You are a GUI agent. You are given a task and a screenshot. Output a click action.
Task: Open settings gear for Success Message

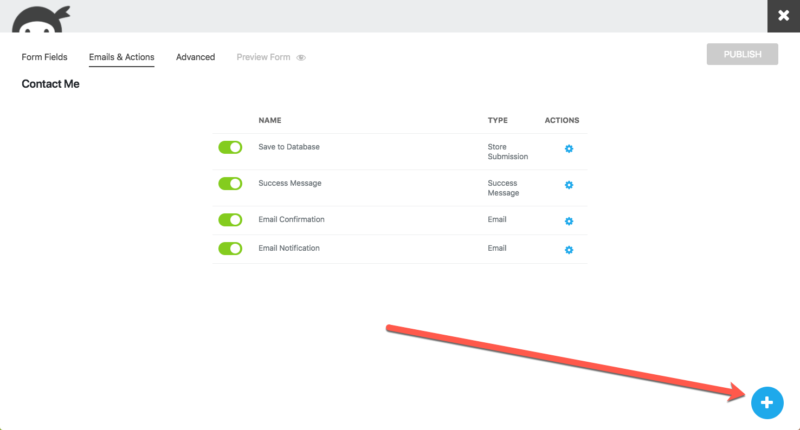coord(569,185)
